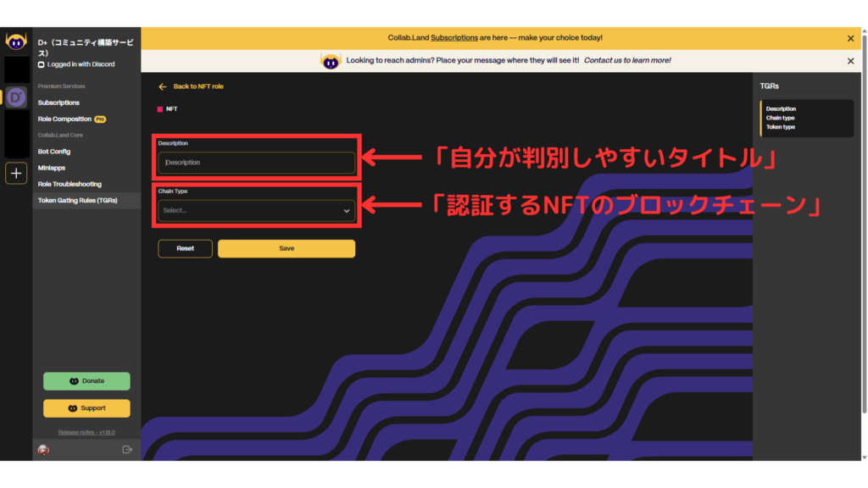Open Subscriptions in sidebar
The width and height of the screenshot is (868, 488).
pyautogui.click(x=58, y=103)
